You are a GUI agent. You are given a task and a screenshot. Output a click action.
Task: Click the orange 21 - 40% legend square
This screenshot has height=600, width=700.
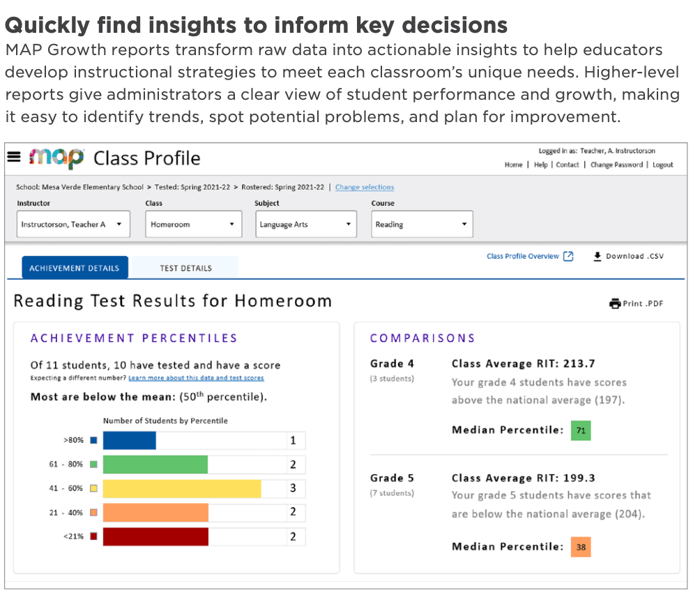tap(93, 512)
